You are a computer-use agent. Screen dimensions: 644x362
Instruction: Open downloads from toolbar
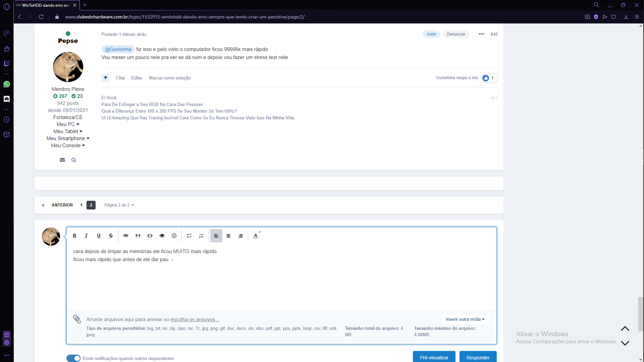(x=626, y=17)
